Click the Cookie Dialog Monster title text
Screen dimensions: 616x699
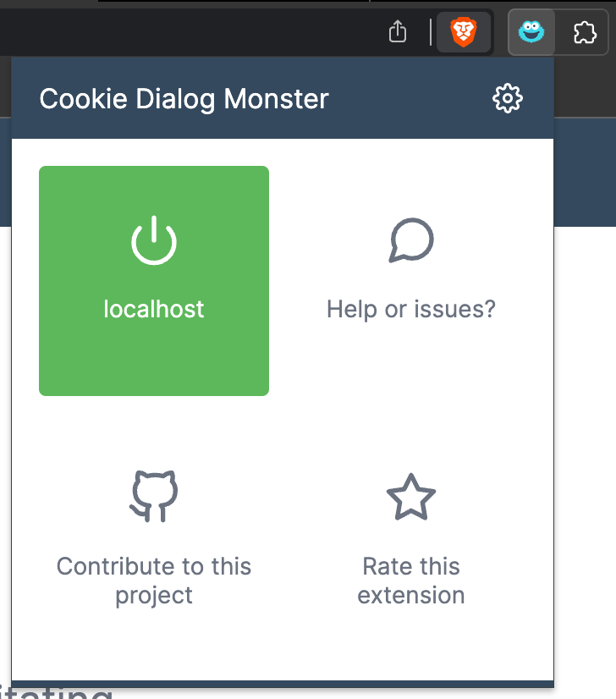tap(184, 99)
